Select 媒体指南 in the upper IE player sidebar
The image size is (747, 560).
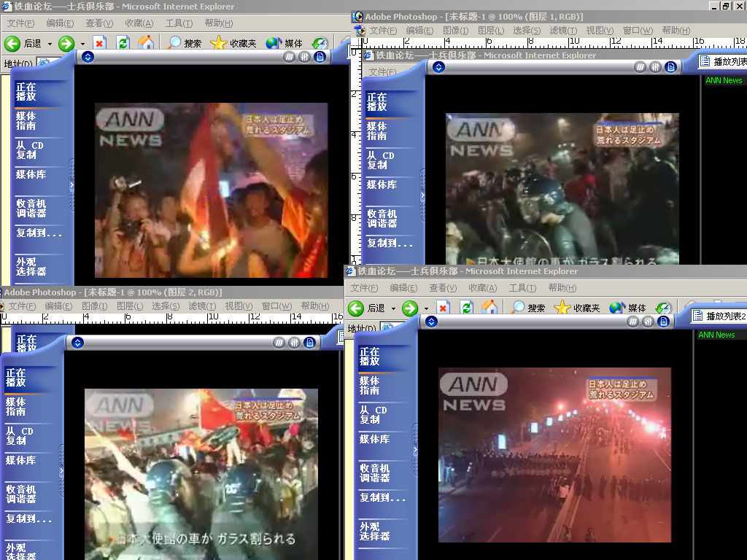(x=26, y=121)
